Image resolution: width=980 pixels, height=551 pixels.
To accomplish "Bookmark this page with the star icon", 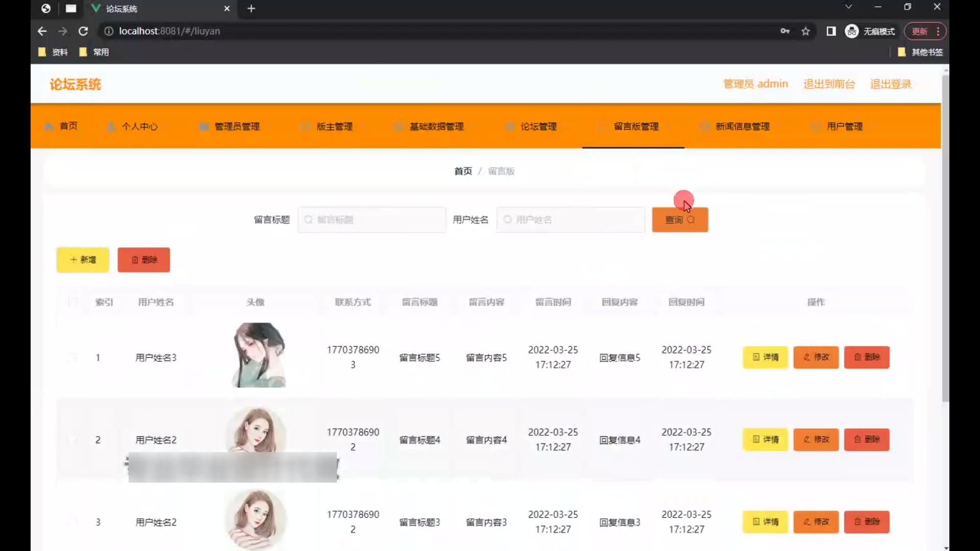I will click(805, 31).
